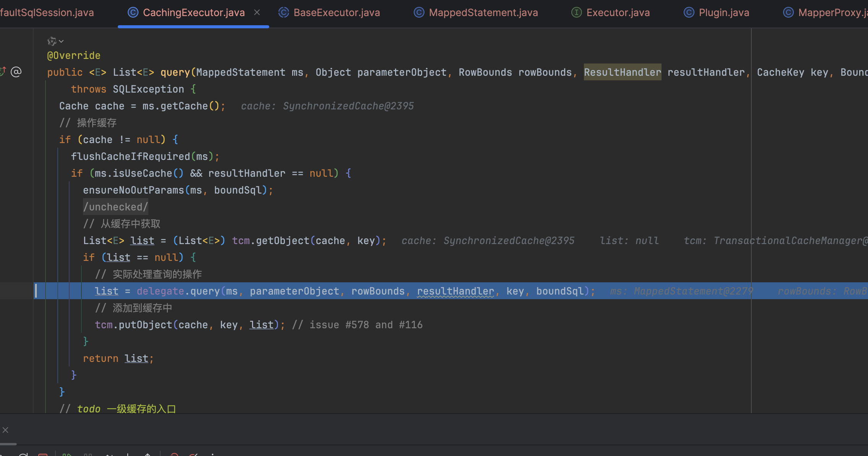Click the @ annotation gutter icon

tap(16, 72)
